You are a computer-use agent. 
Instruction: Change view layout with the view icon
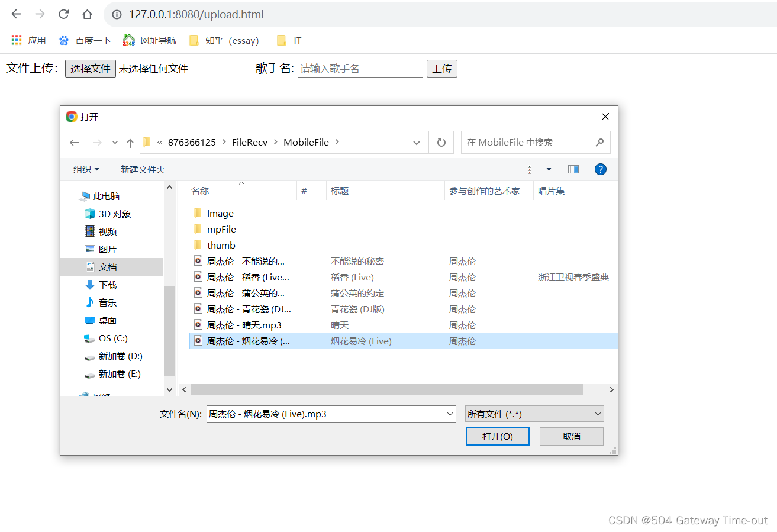point(534,169)
